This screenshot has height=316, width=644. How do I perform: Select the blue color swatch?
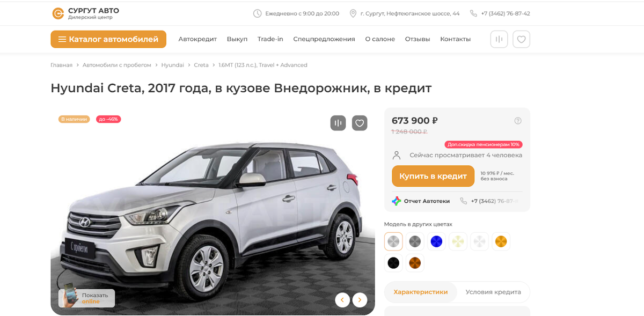(x=436, y=241)
